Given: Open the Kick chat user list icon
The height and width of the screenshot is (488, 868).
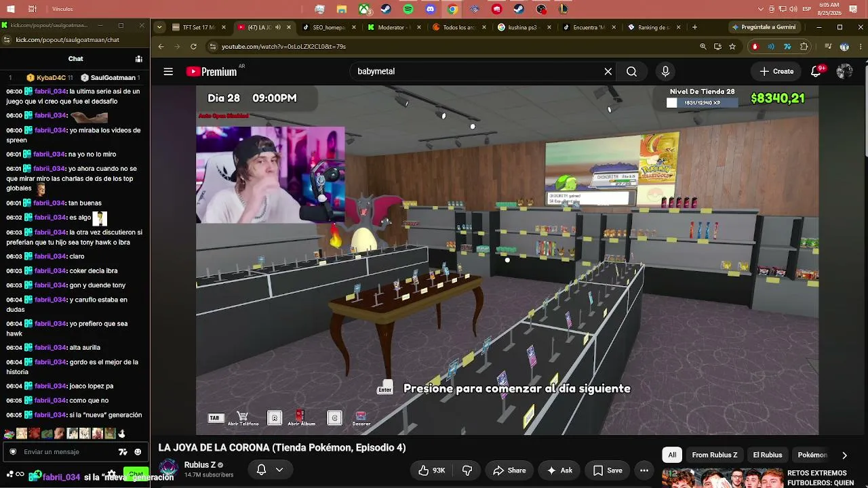Looking at the screenshot, I should pyautogui.click(x=138, y=59).
